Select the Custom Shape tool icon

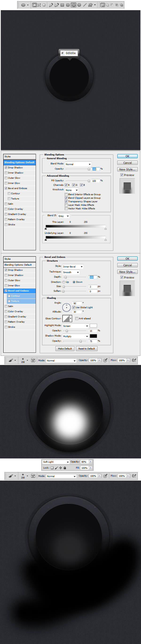pos(90,5)
